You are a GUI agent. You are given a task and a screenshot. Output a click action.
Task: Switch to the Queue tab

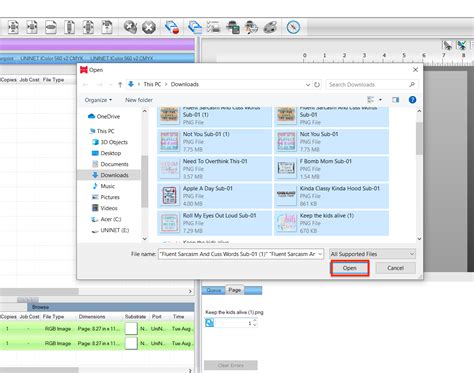(214, 290)
